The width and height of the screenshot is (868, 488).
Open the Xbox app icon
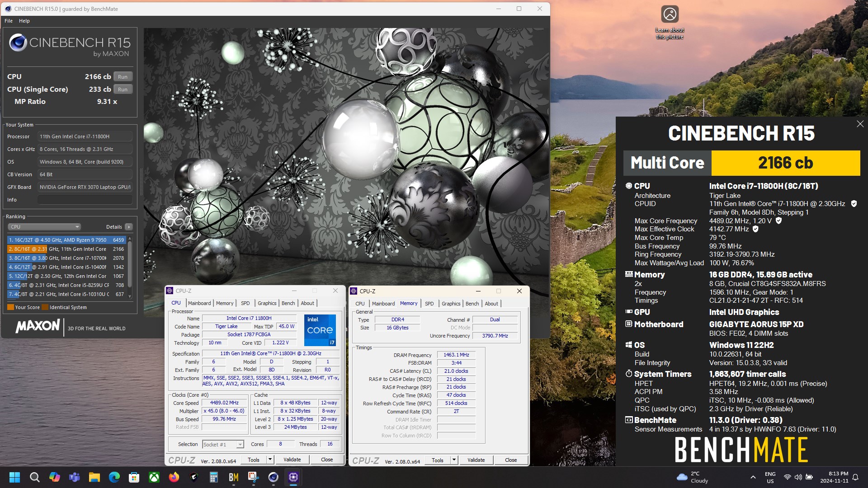(154, 477)
